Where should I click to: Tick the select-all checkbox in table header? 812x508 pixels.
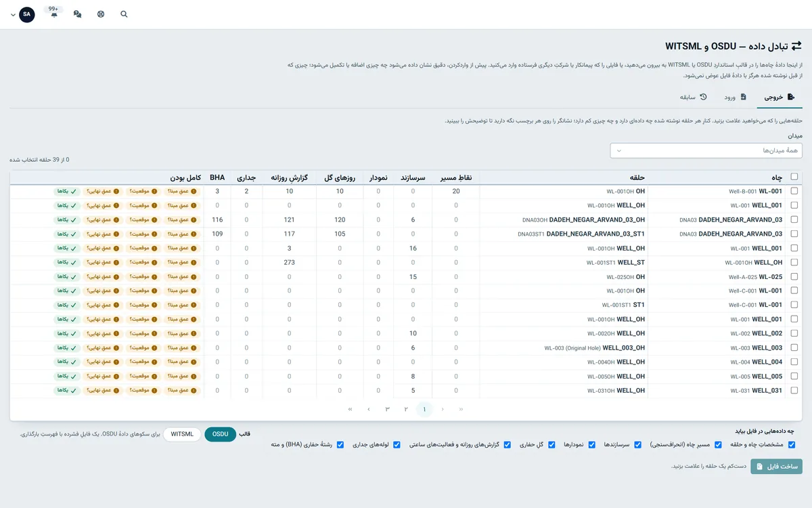(x=794, y=177)
